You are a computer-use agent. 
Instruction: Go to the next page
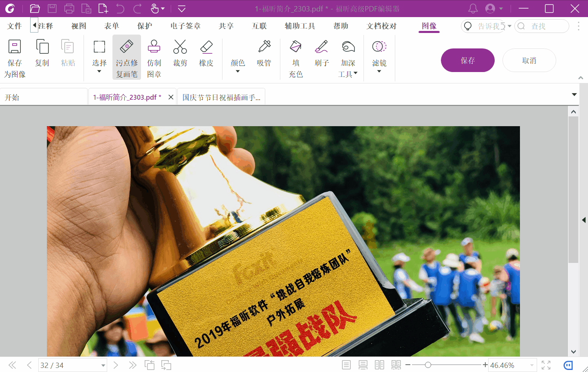click(116, 365)
